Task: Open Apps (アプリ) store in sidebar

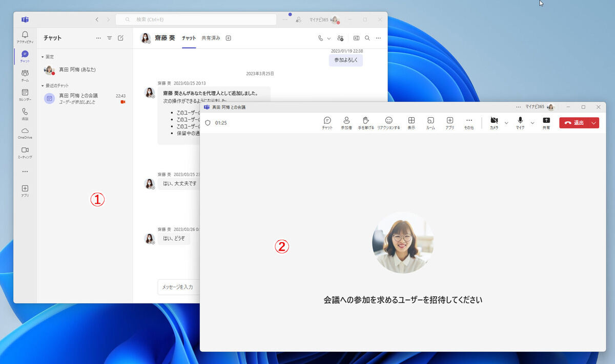Action: [25, 190]
